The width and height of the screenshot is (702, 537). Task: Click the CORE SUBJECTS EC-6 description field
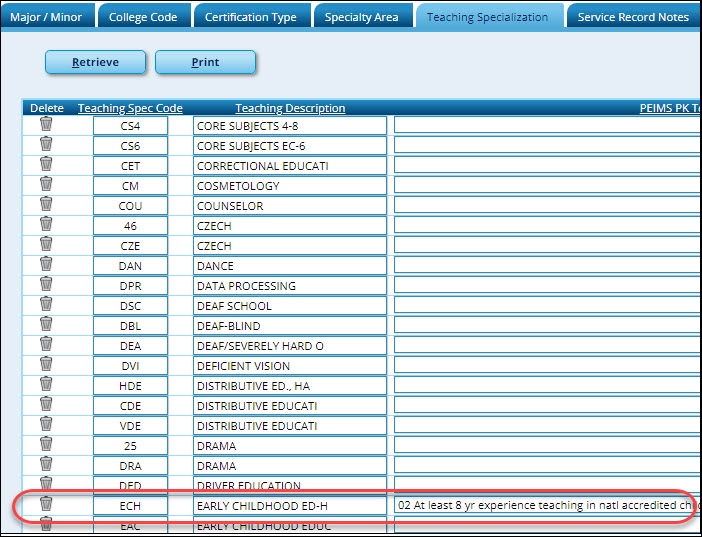289,146
